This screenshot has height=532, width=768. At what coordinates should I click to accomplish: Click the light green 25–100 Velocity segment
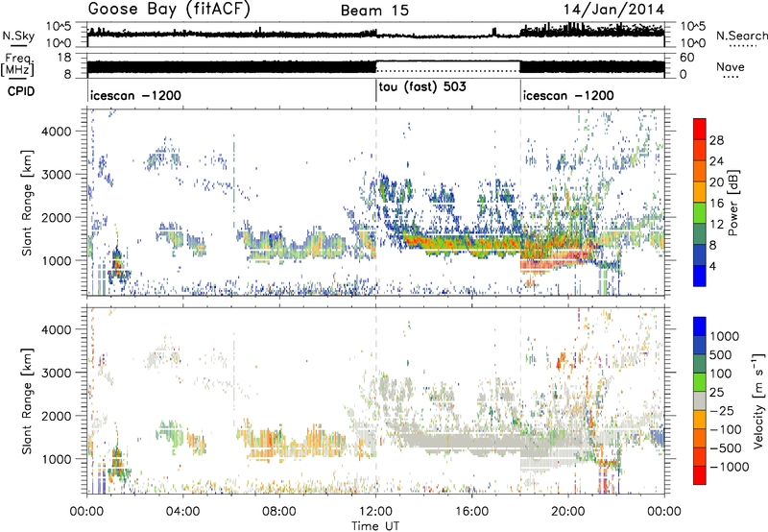pyautogui.click(x=700, y=383)
